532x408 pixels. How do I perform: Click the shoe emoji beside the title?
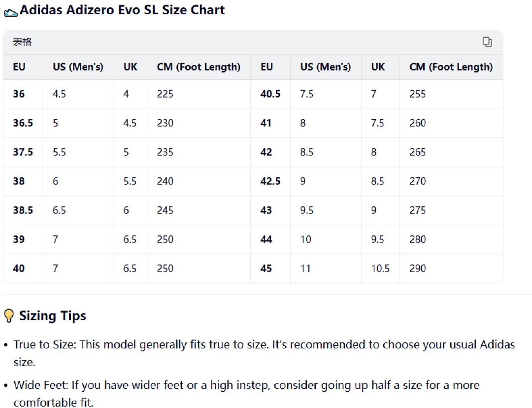pos(10,13)
